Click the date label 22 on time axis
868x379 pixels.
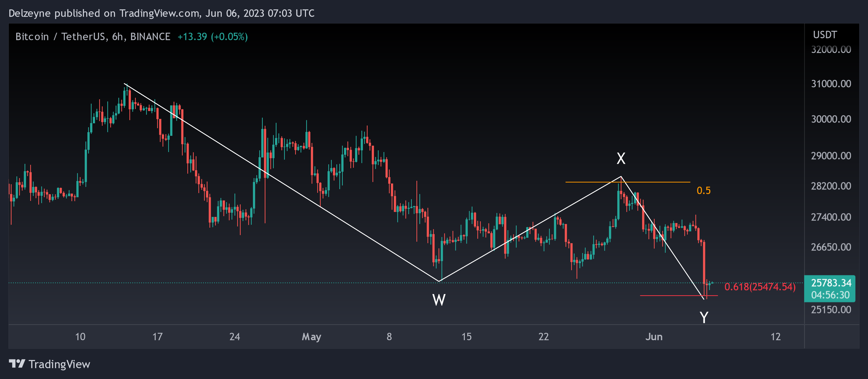click(543, 337)
